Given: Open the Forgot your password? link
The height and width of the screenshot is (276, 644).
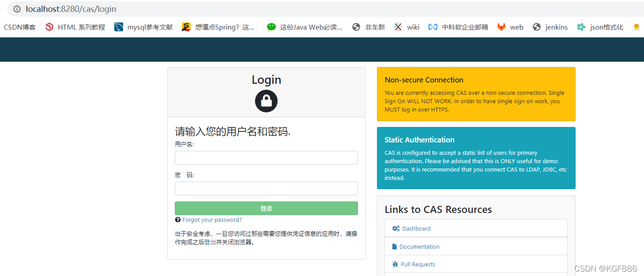Looking at the screenshot, I should coord(212,220).
